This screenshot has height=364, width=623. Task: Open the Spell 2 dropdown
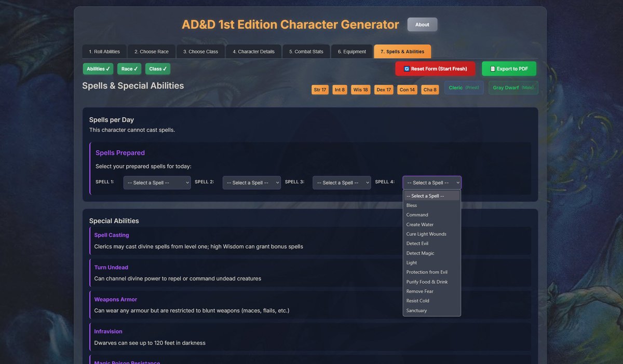pyautogui.click(x=252, y=183)
